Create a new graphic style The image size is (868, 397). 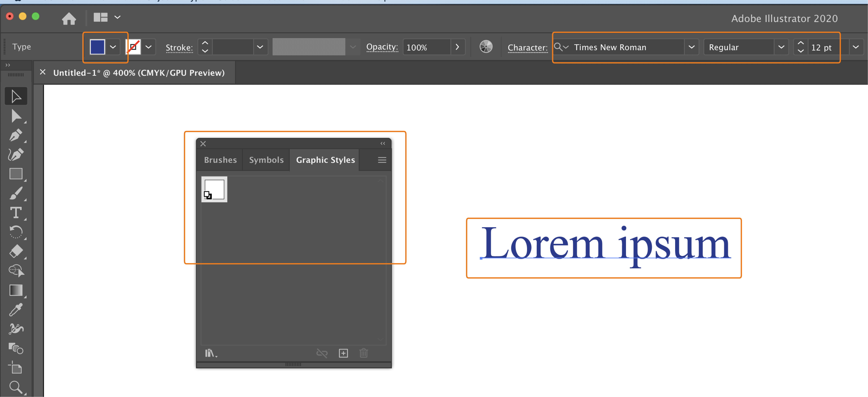click(343, 353)
